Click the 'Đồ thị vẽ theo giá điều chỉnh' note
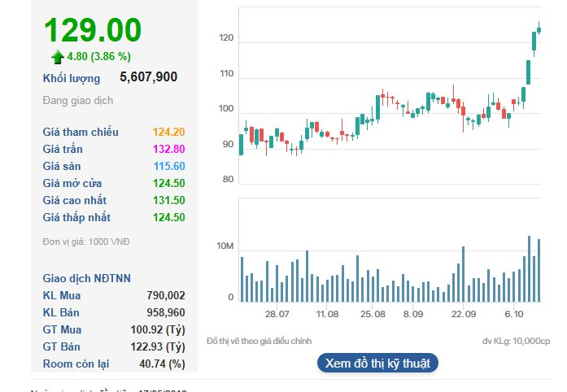The width and height of the screenshot is (567, 392). pos(259,341)
